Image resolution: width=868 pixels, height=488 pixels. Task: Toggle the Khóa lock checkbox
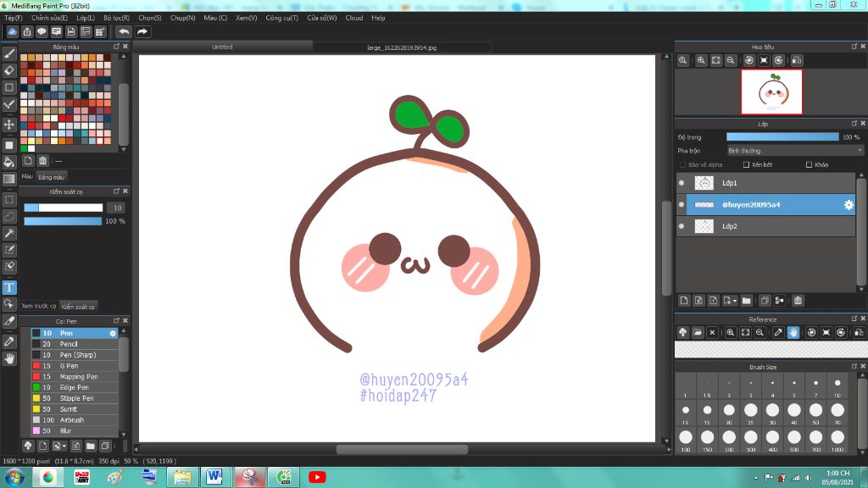(x=809, y=165)
